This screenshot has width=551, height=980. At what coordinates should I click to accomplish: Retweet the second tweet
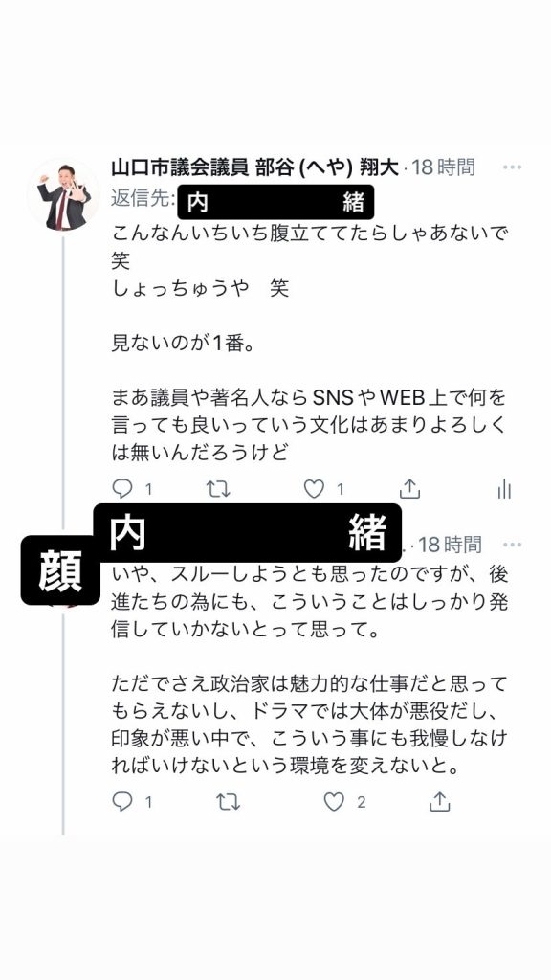coord(228,801)
